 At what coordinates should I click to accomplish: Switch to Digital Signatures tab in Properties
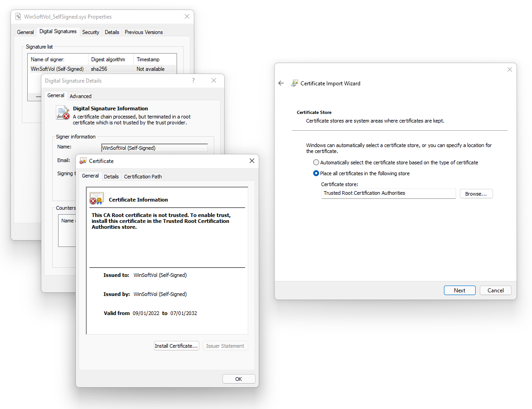tap(58, 31)
